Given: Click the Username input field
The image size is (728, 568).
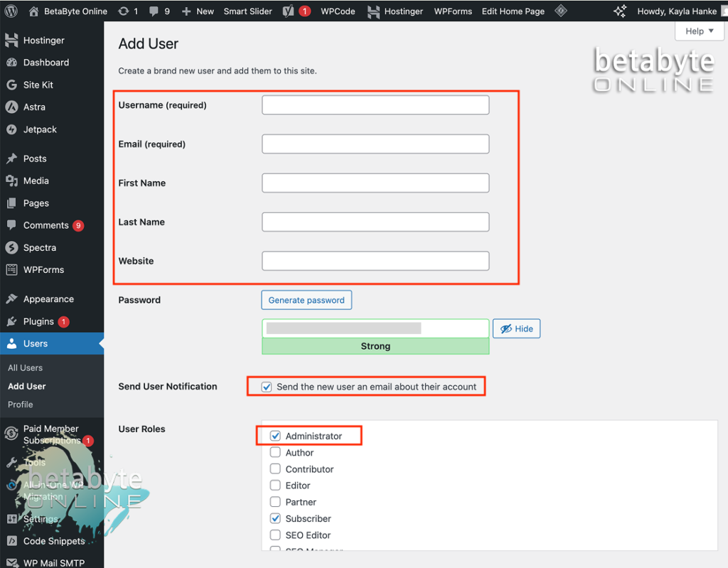Looking at the screenshot, I should pos(375,105).
